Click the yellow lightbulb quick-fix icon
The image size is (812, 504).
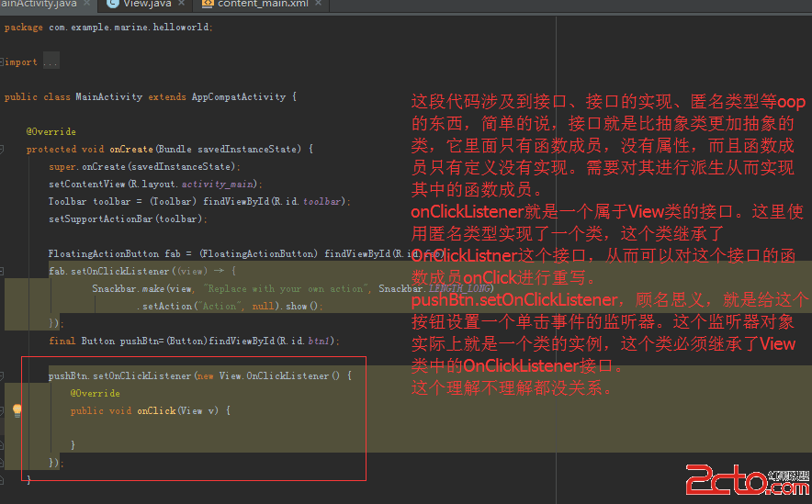tap(16, 410)
